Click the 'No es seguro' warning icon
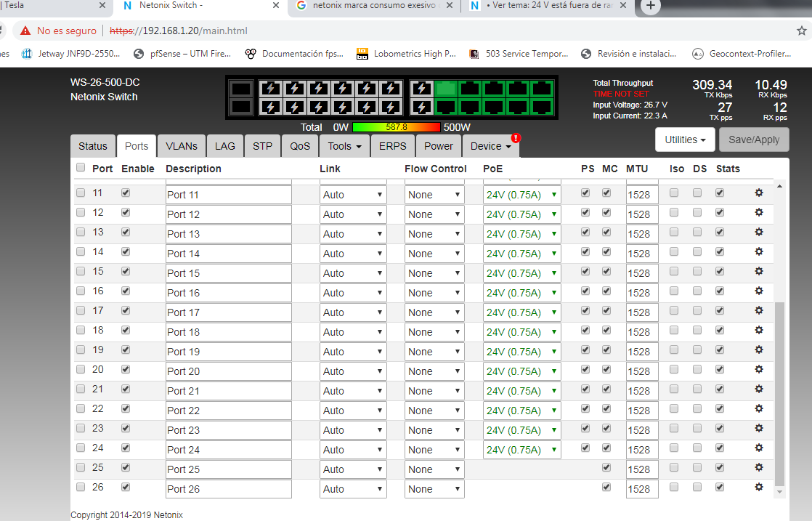812x521 pixels. [x=25, y=31]
